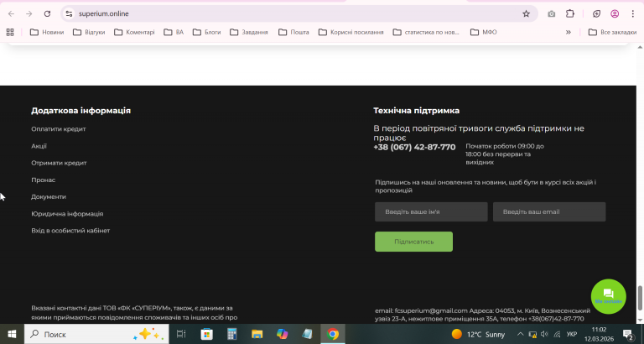Open the Все закладки folder
The width and height of the screenshot is (644, 344).
(x=612, y=32)
